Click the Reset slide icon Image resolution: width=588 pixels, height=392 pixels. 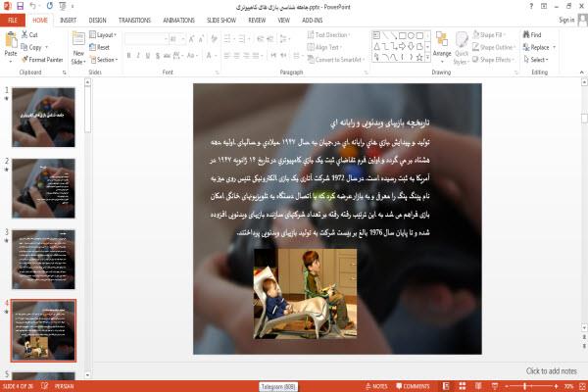93,47
